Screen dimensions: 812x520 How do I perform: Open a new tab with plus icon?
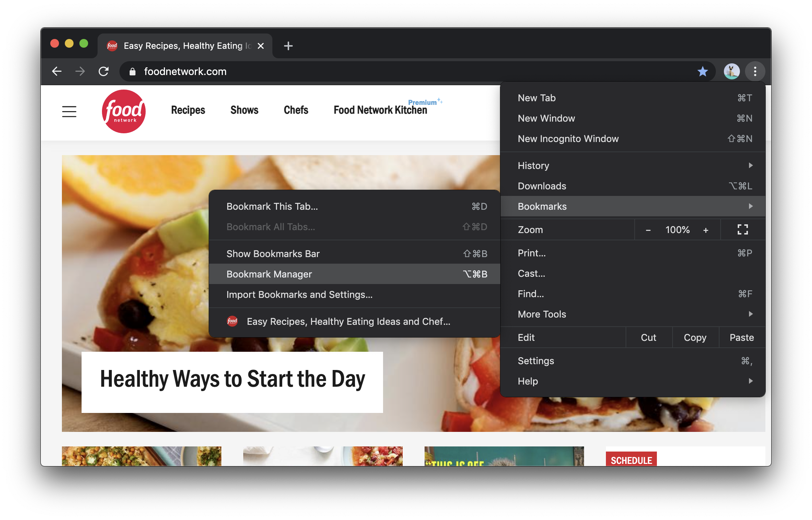288,46
